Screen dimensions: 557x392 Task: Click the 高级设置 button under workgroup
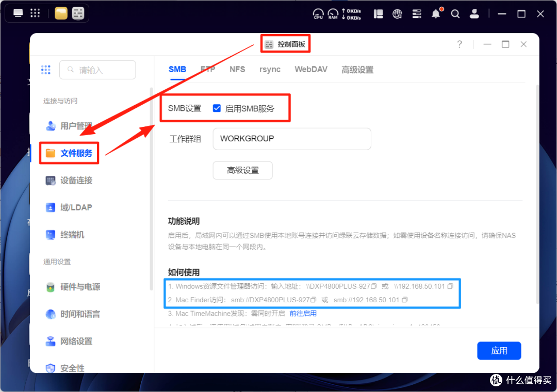pos(242,171)
